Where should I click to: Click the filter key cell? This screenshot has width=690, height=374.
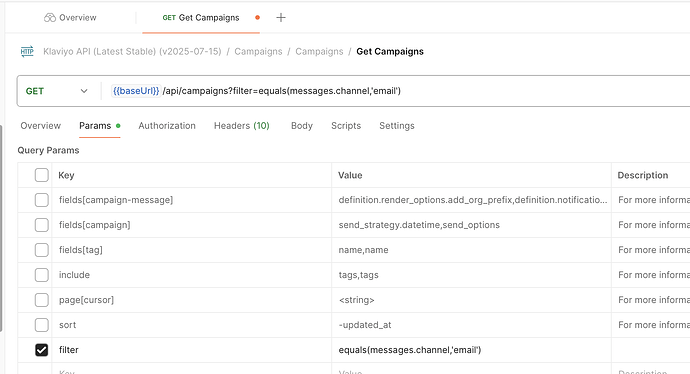pos(191,350)
